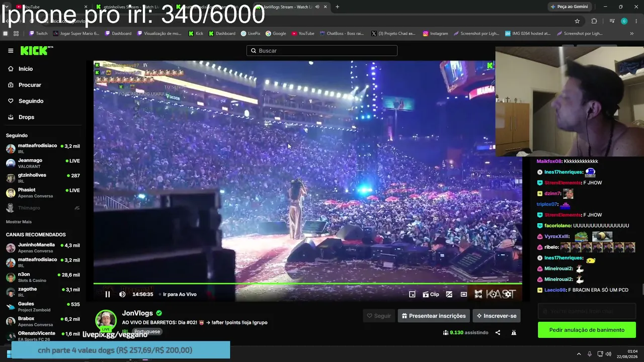Click the Kick logo
This screenshot has width=644, height=362.
tap(36, 50)
